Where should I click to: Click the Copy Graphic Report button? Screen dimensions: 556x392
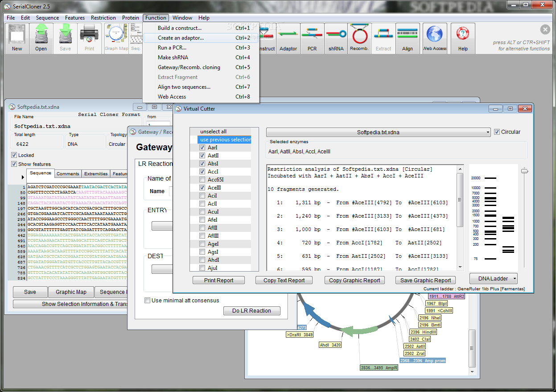pos(354,281)
